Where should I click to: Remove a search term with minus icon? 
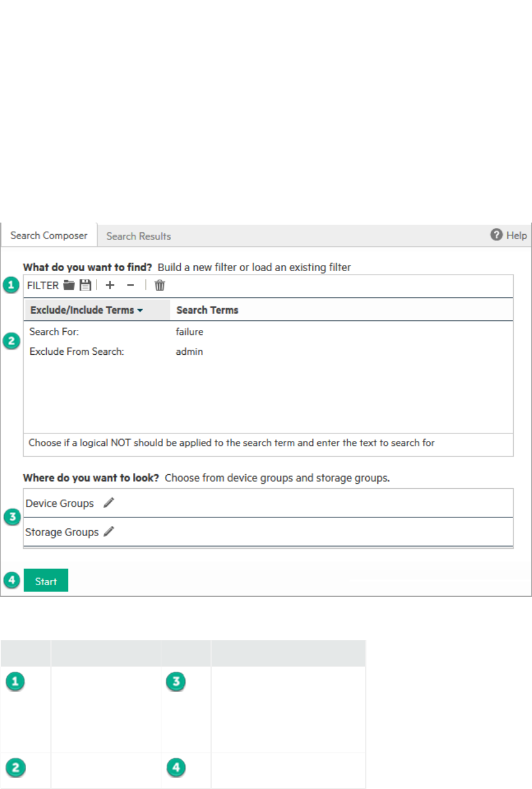(x=130, y=286)
